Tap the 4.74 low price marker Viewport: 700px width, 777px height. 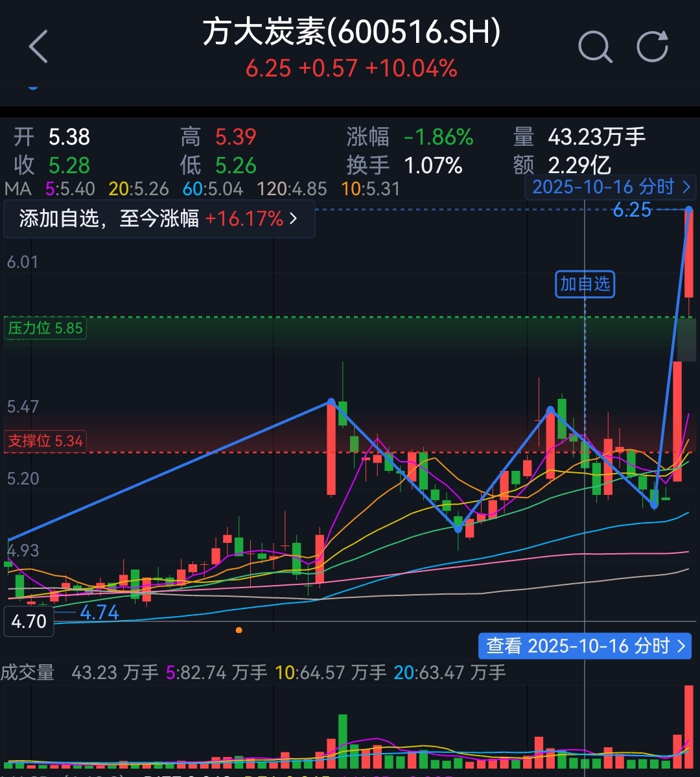point(100,612)
